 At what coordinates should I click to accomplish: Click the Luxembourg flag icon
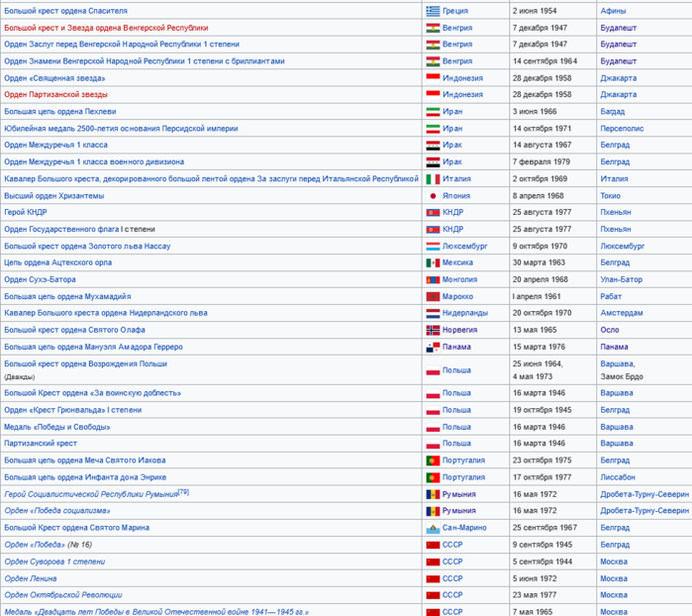tap(433, 247)
